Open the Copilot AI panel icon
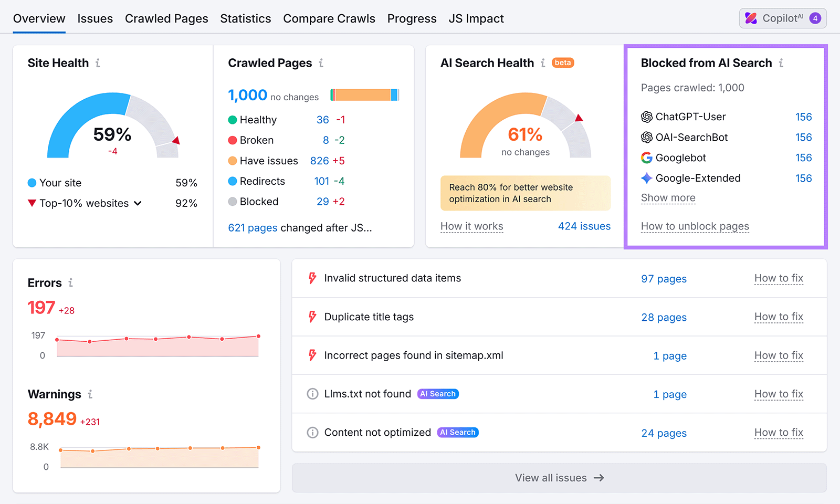This screenshot has width=840, height=504. (x=750, y=18)
